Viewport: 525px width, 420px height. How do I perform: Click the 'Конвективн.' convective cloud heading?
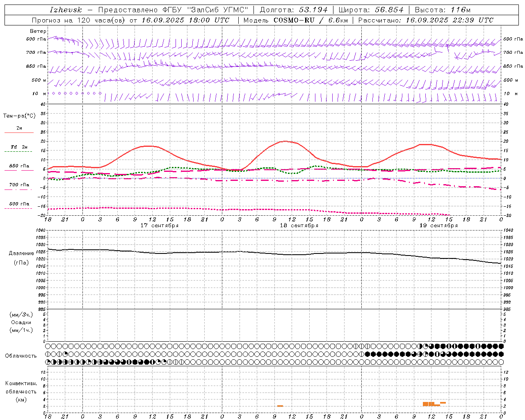21,383
